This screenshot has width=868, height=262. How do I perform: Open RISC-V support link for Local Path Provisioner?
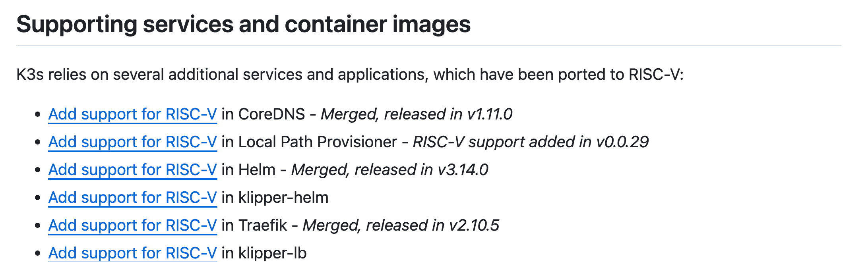point(132,142)
